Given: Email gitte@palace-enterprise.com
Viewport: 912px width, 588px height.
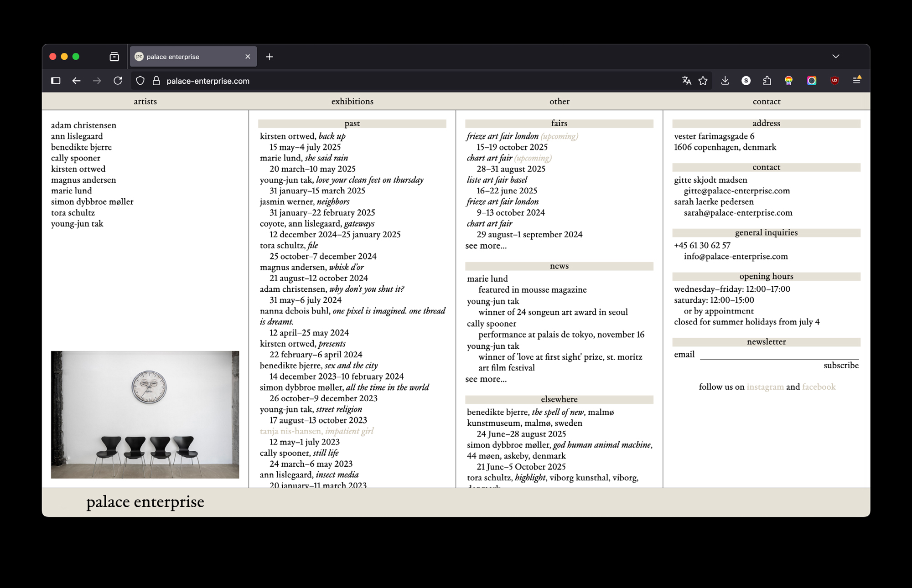Looking at the screenshot, I should [736, 191].
